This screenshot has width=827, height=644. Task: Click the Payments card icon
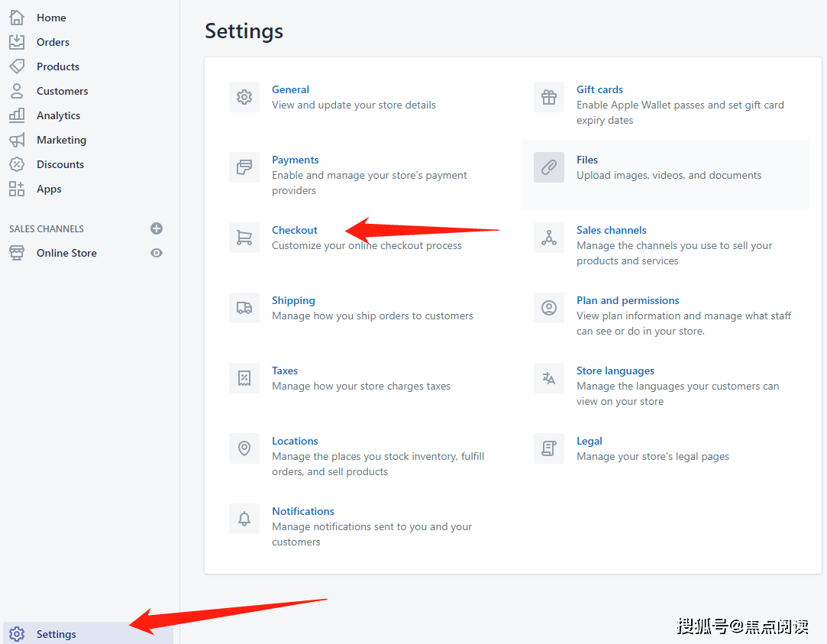point(244,167)
